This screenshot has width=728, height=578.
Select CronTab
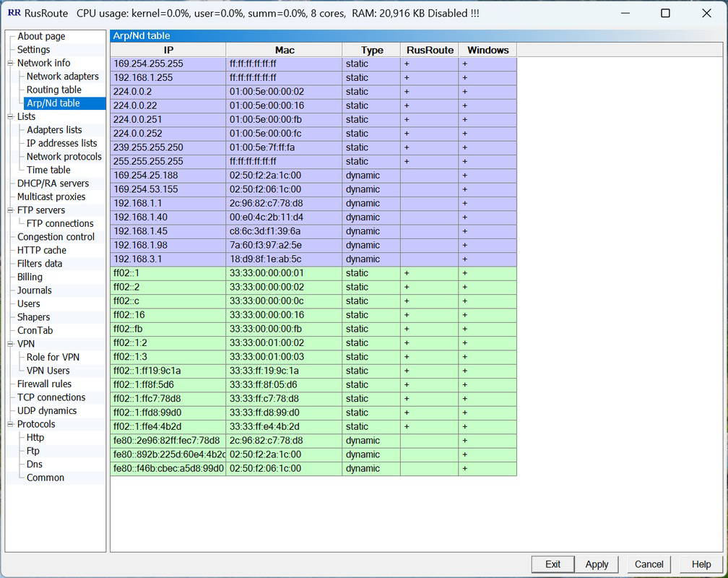tap(35, 331)
